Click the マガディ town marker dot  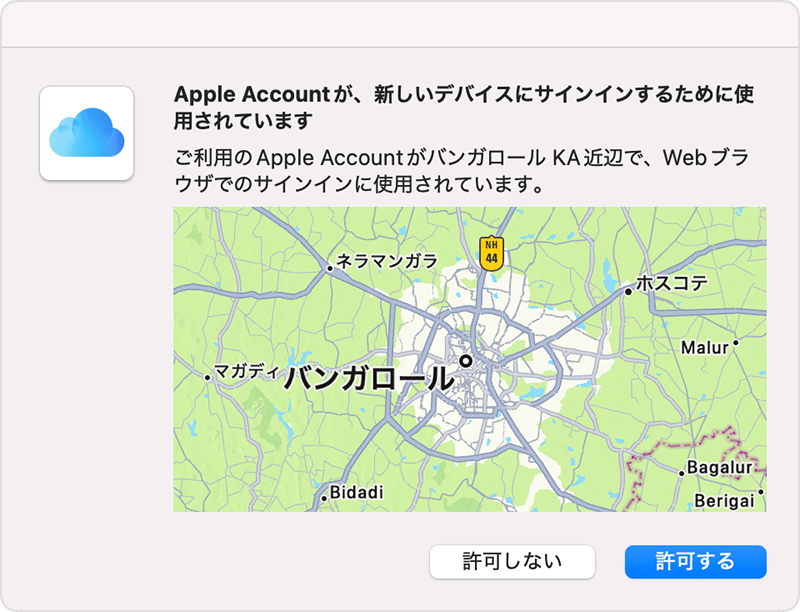coord(207,378)
